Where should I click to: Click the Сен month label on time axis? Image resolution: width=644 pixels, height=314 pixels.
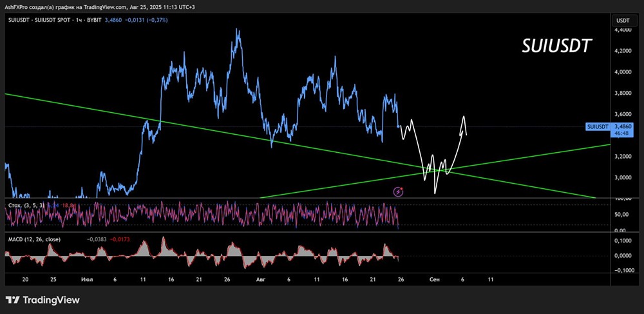(x=435, y=279)
